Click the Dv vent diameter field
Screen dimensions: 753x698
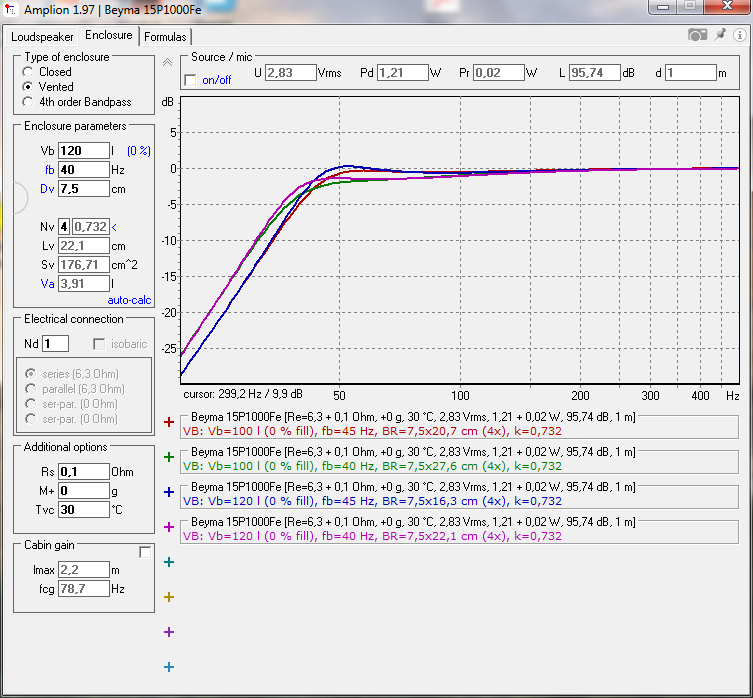[x=84, y=189]
